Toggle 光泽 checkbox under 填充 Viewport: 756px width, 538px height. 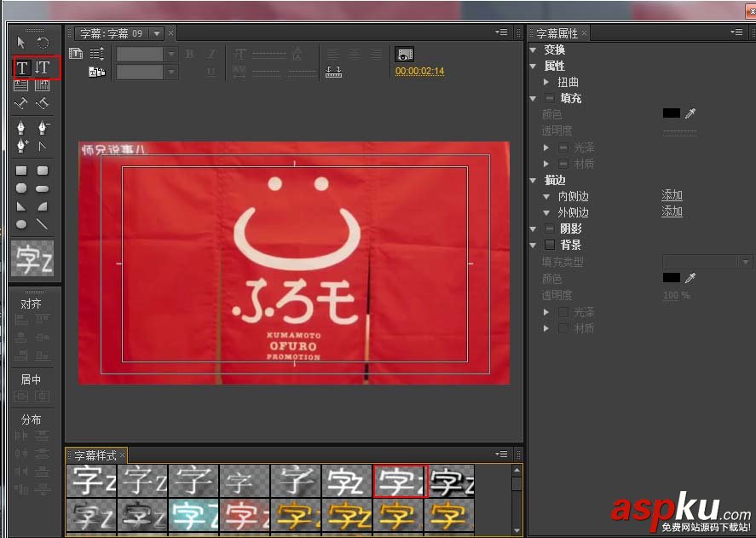(563, 148)
